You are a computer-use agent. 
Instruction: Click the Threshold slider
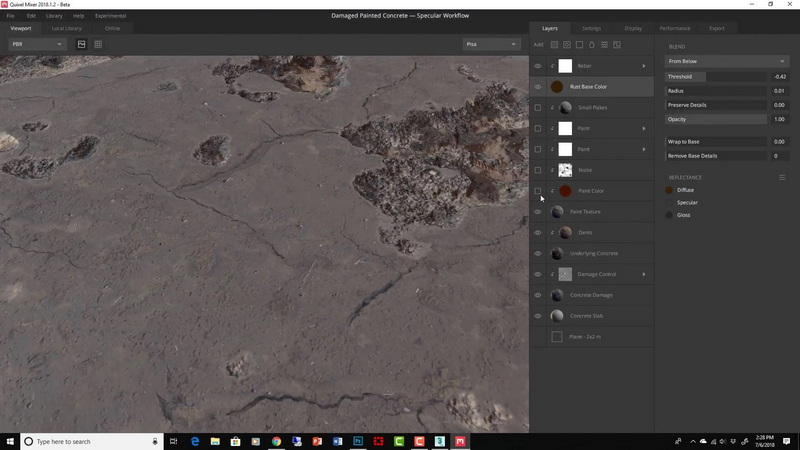coord(716,77)
